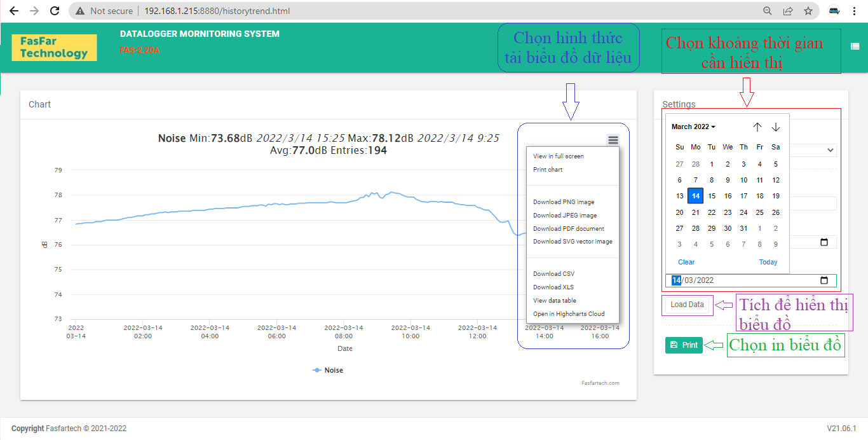Bookmark page with the star icon
Viewport: 868px width, 440px height.
coord(808,11)
